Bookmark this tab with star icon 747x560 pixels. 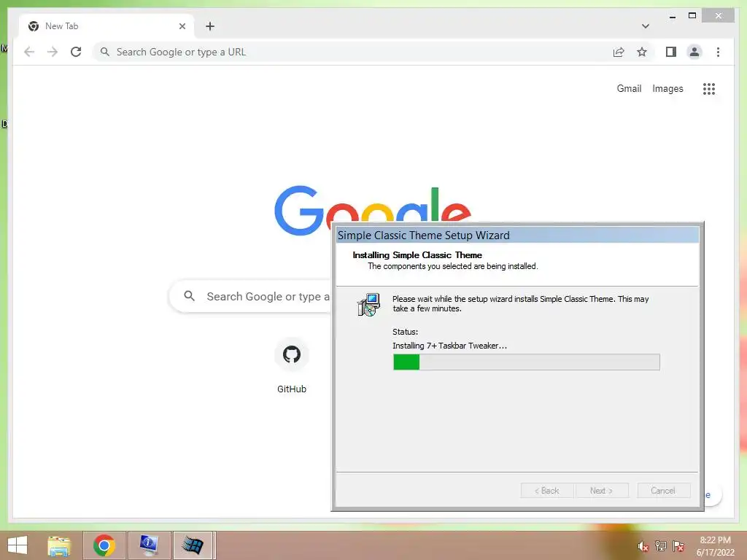[642, 52]
